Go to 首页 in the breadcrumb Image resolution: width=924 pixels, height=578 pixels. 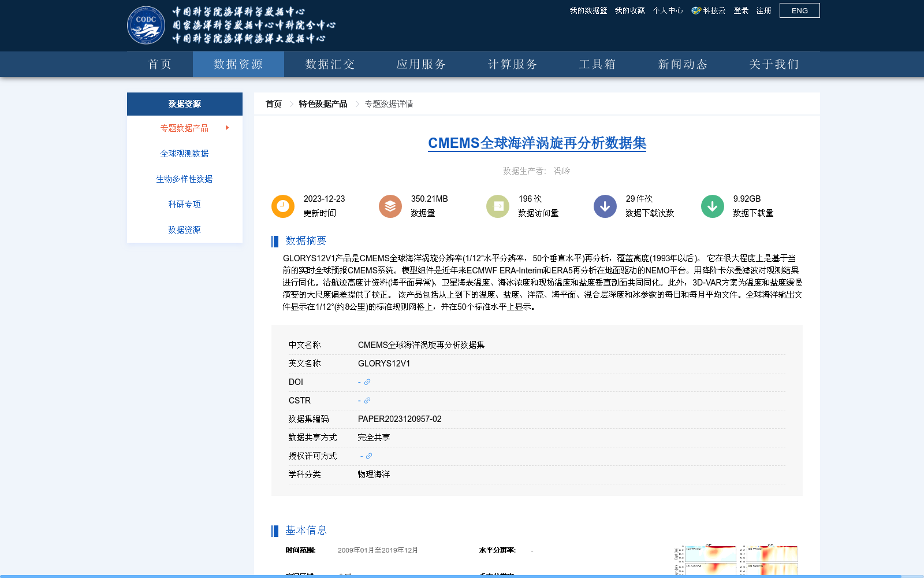pyautogui.click(x=274, y=104)
